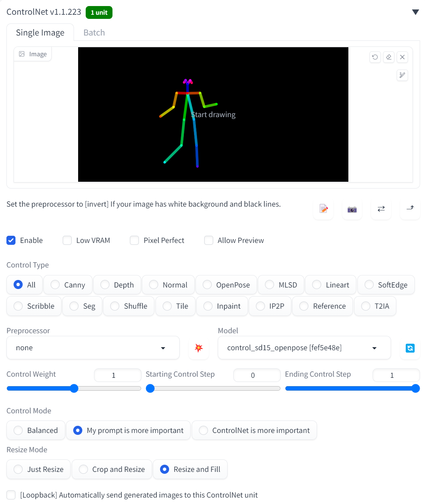
Task: Focus the Control Weight number field
Action: (x=117, y=375)
